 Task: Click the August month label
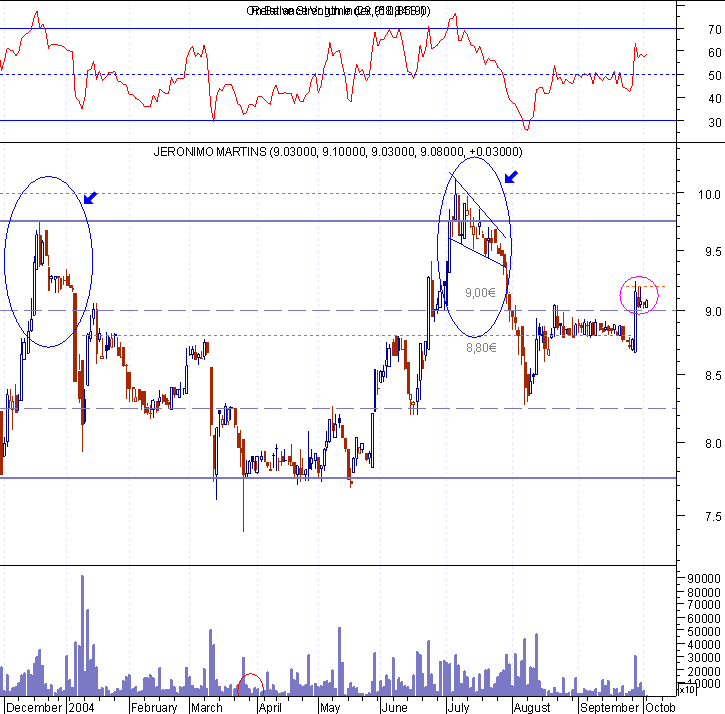pyautogui.click(x=532, y=708)
